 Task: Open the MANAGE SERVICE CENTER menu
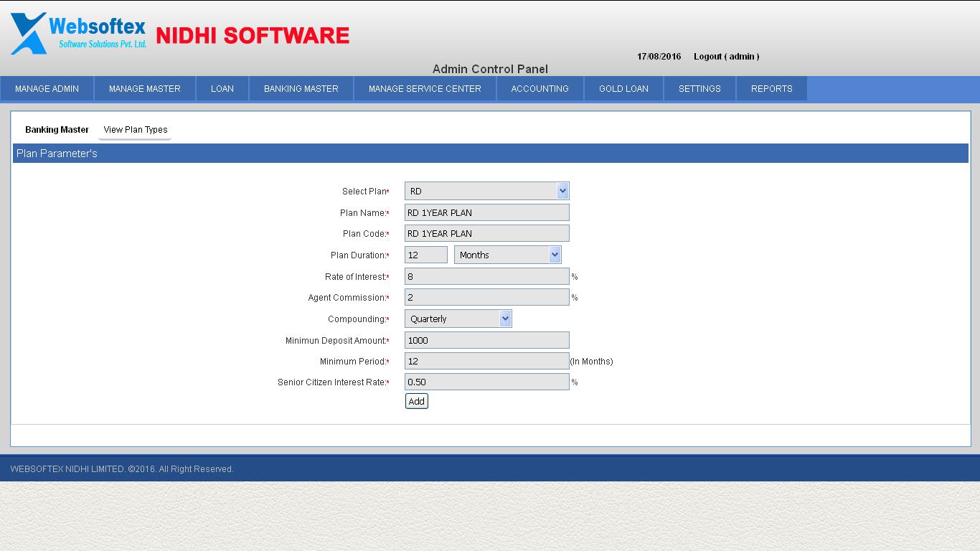click(x=425, y=89)
